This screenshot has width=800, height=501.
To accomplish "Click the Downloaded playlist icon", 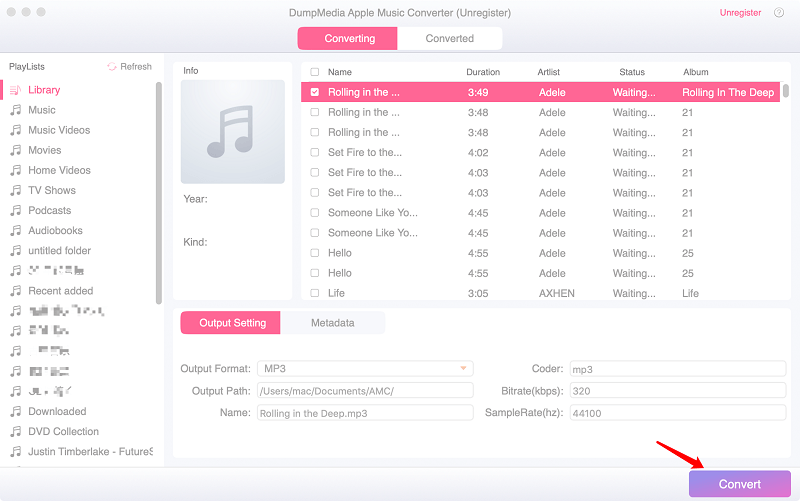I will (x=15, y=411).
